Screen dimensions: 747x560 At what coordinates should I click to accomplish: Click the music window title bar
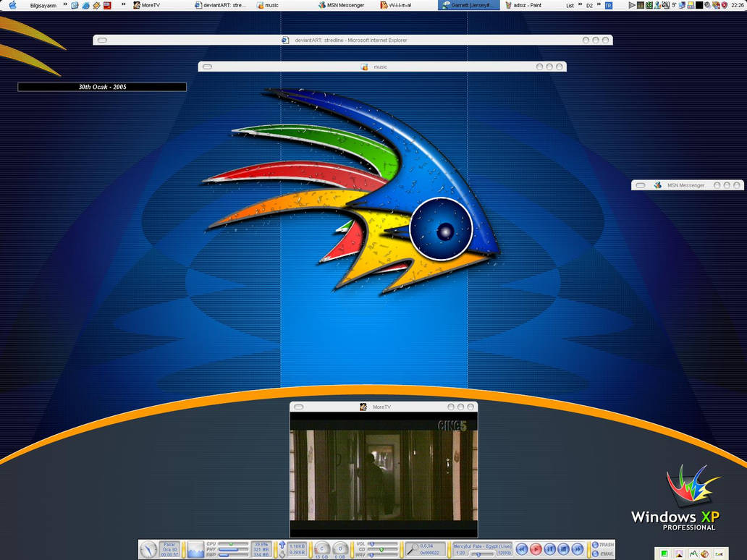(x=382, y=67)
